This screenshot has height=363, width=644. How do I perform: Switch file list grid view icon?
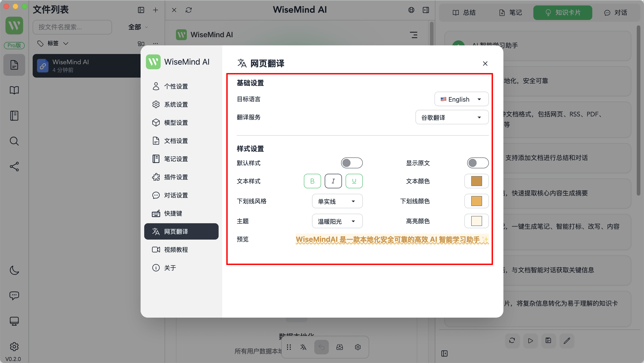point(141,44)
